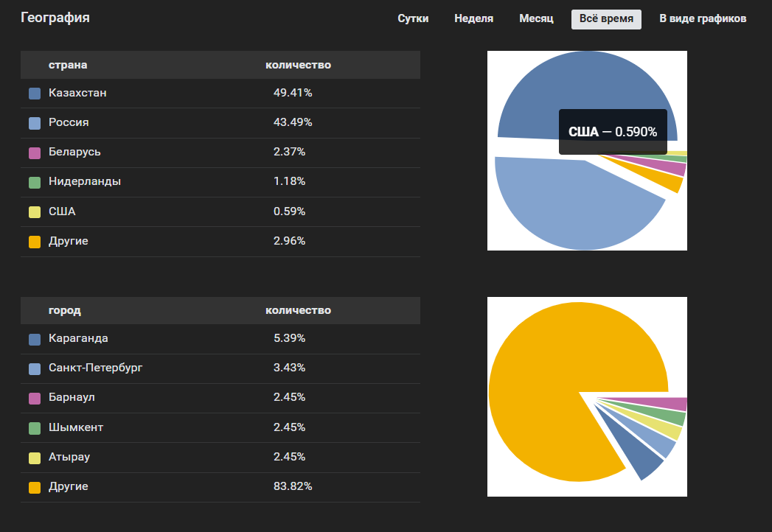Click the Беларусь pink color swatch
The width and height of the screenshot is (772, 532).
pos(35,153)
